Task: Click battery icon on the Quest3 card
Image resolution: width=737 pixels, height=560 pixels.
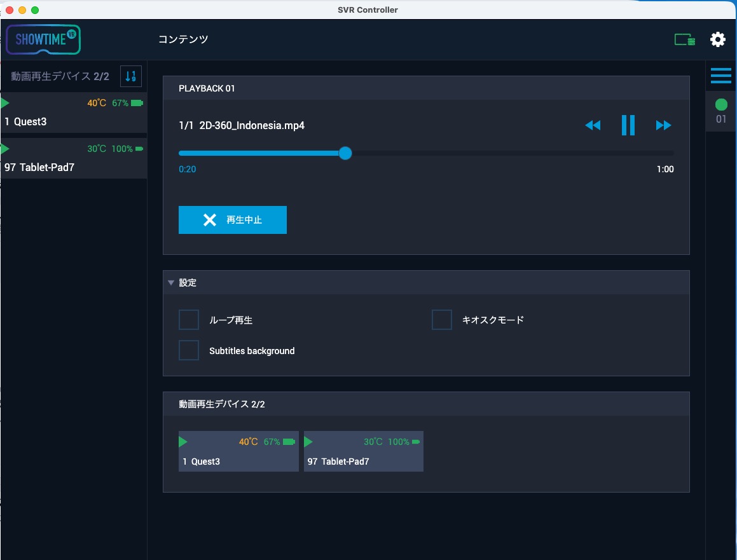Action: (289, 442)
